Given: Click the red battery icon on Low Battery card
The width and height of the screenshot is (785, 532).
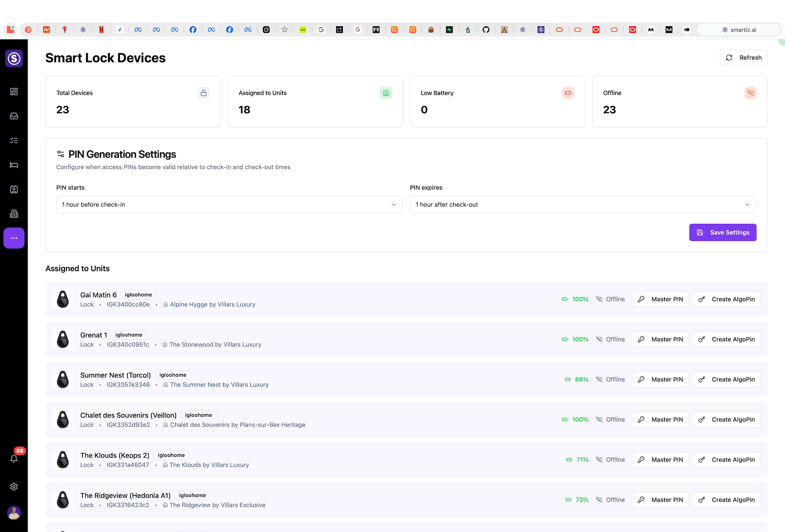Looking at the screenshot, I should pos(568,93).
